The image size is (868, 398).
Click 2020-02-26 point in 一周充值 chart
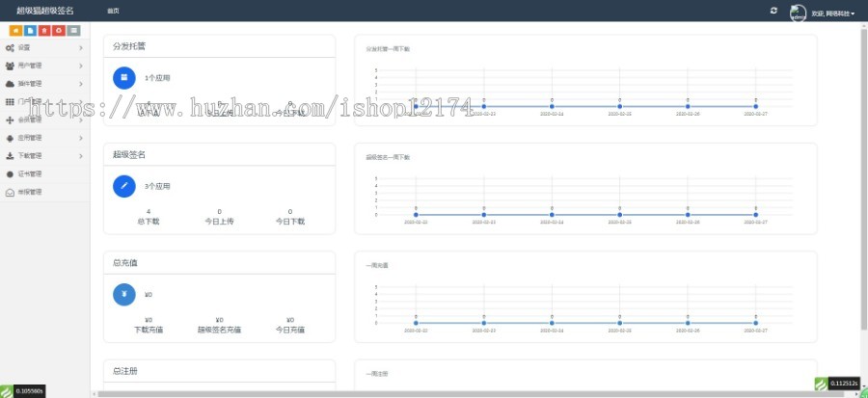tap(688, 323)
